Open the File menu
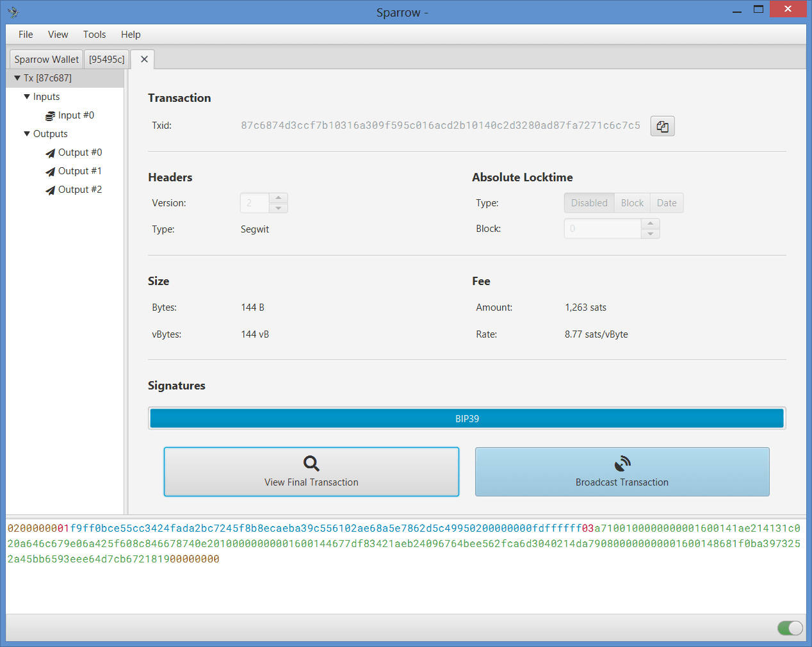This screenshot has height=647, width=812. [x=26, y=35]
